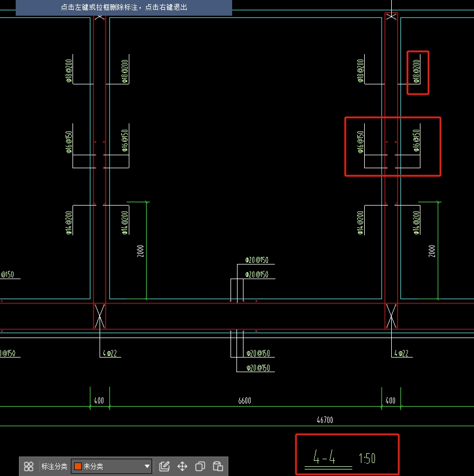
Task: Click the 2000 dimension beside right wall
Action: (431, 251)
